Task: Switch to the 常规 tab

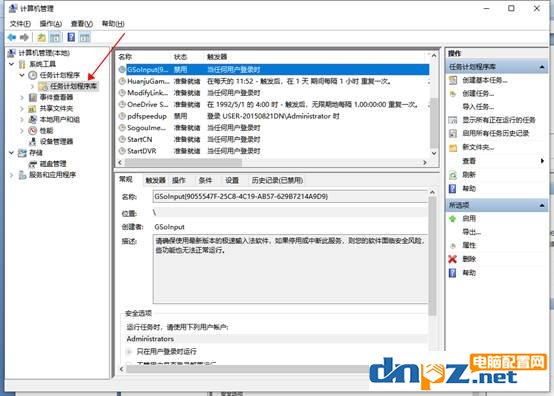Action: (x=126, y=179)
